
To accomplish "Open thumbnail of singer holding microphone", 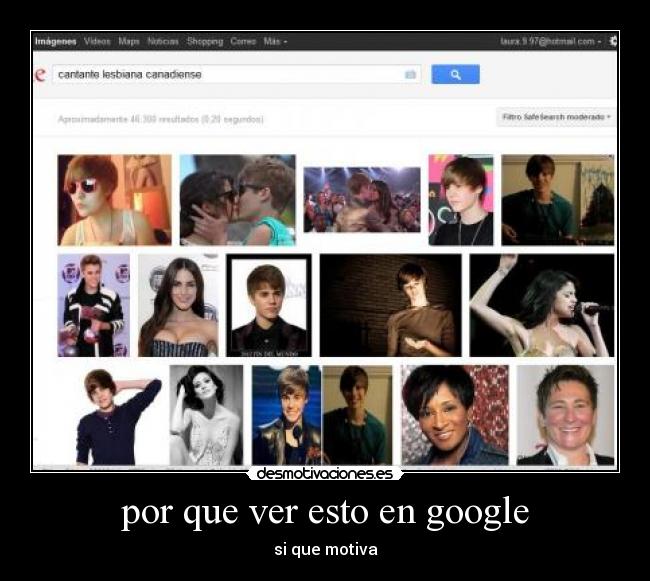I will [542, 305].
